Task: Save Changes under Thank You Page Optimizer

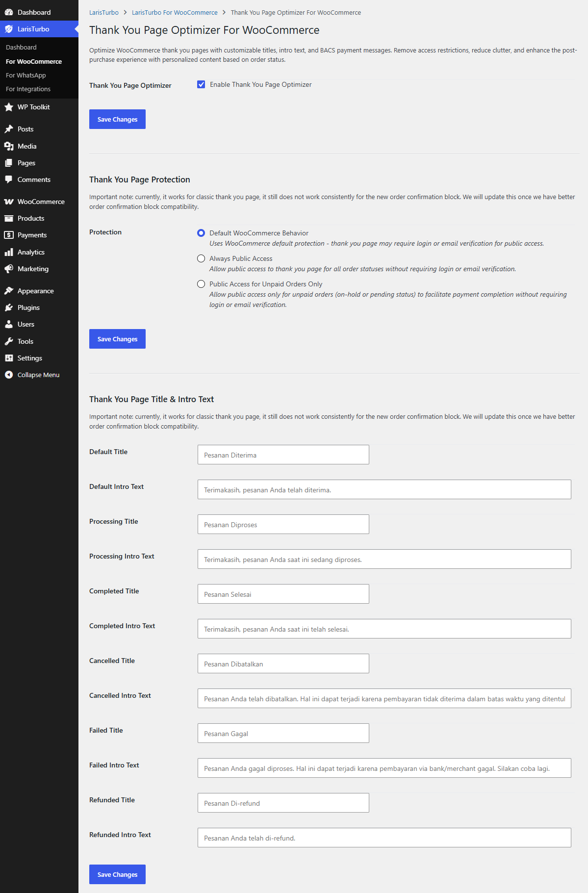Action: tap(117, 119)
